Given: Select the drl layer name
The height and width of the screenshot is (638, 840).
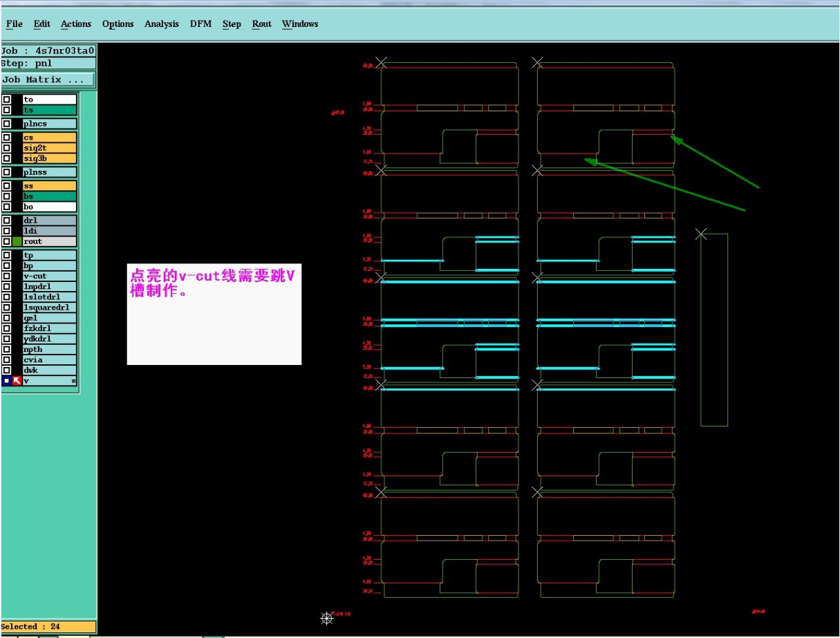Looking at the screenshot, I should point(49,221).
